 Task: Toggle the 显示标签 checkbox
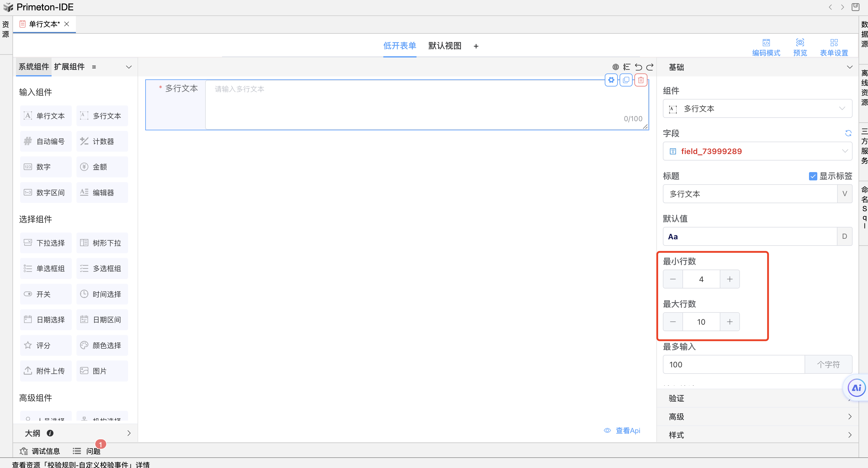click(813, 176)
